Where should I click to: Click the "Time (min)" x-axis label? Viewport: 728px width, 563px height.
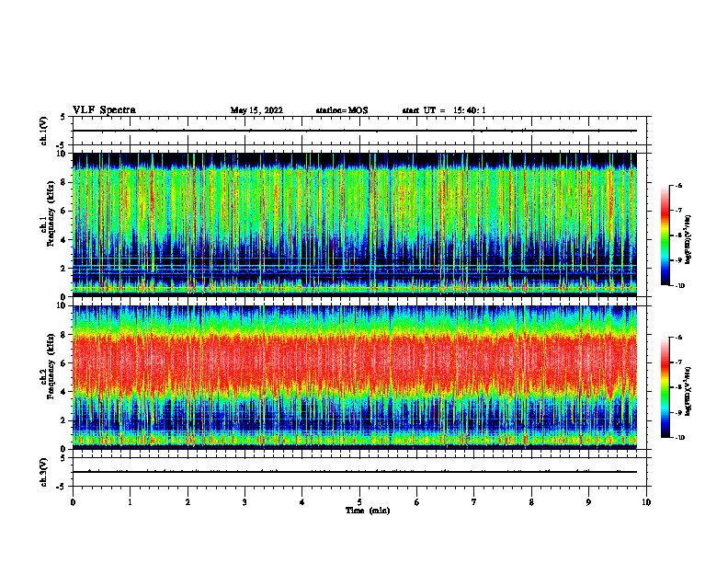point(368,511)
